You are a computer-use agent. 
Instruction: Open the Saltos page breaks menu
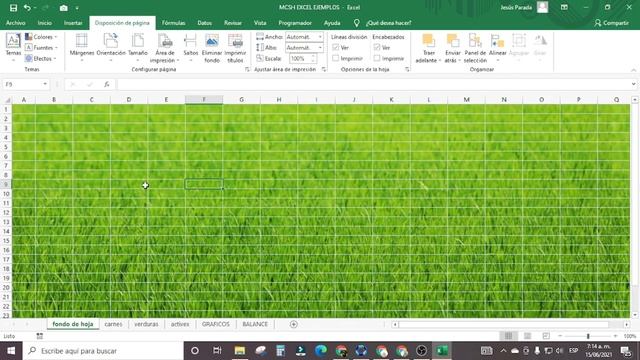tap(190, 48)
